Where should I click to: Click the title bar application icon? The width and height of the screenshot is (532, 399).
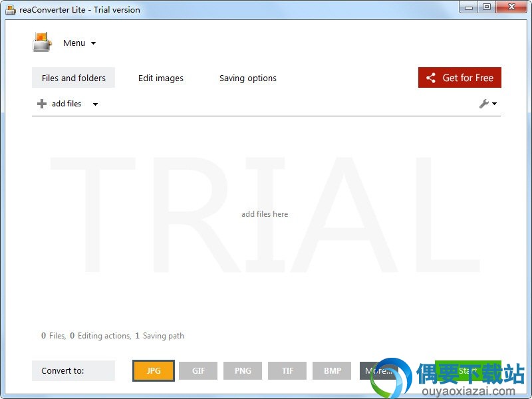coord(11,10)
